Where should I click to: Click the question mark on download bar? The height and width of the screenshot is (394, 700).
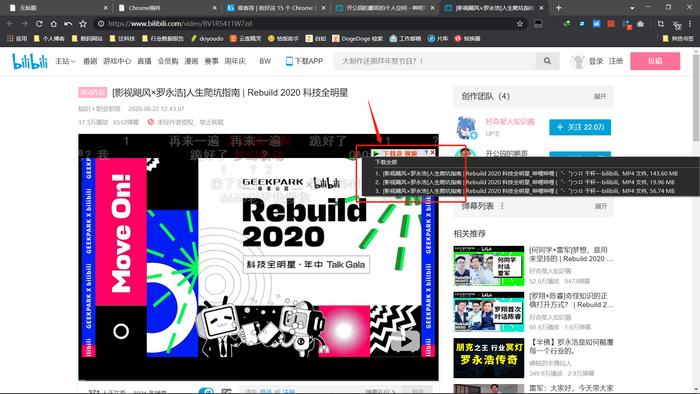(426, 153)
